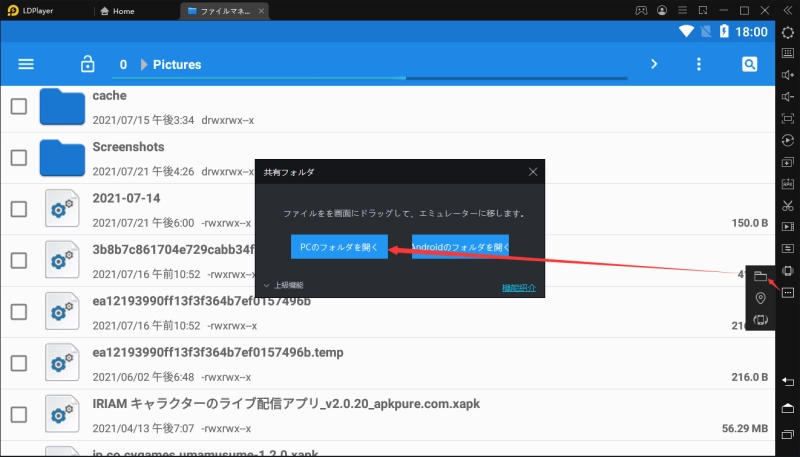800x457 pixels.
Task: Click the mini-window icon in title bar
Action: pos(703,10)
